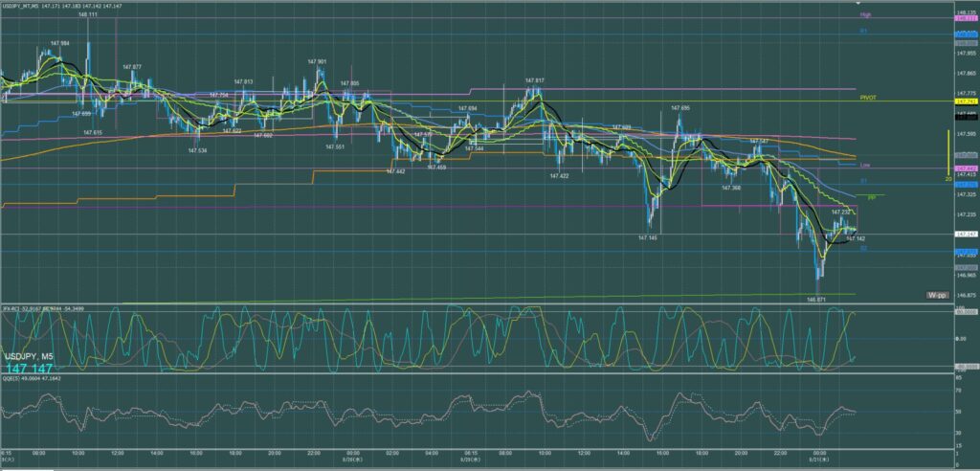Click the 148.111 swing high label

[87, 15]
